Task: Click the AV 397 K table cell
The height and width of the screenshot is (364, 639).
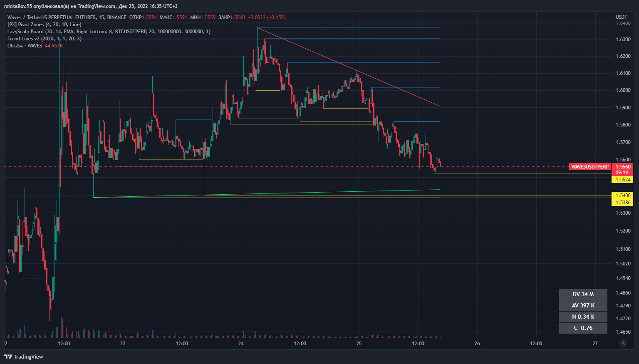Action: click(x=583, y=305)
